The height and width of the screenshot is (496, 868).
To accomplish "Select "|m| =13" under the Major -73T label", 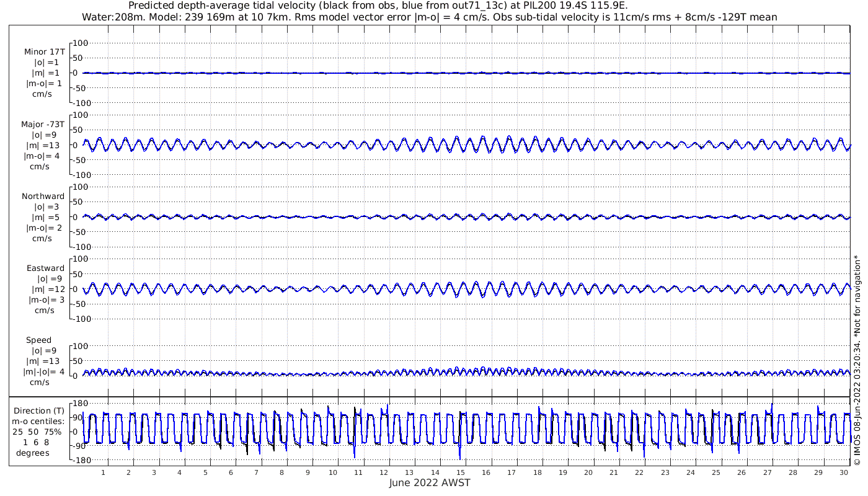I will [43, 145].
